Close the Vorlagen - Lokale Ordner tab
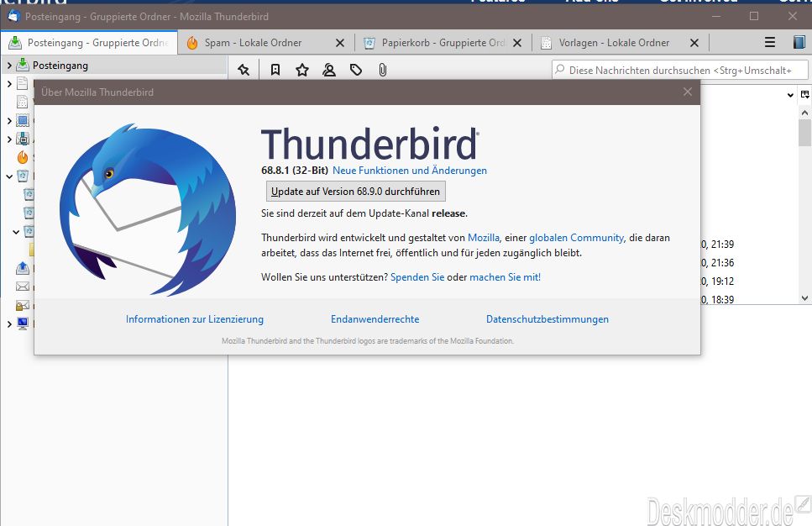 [694, 43]
